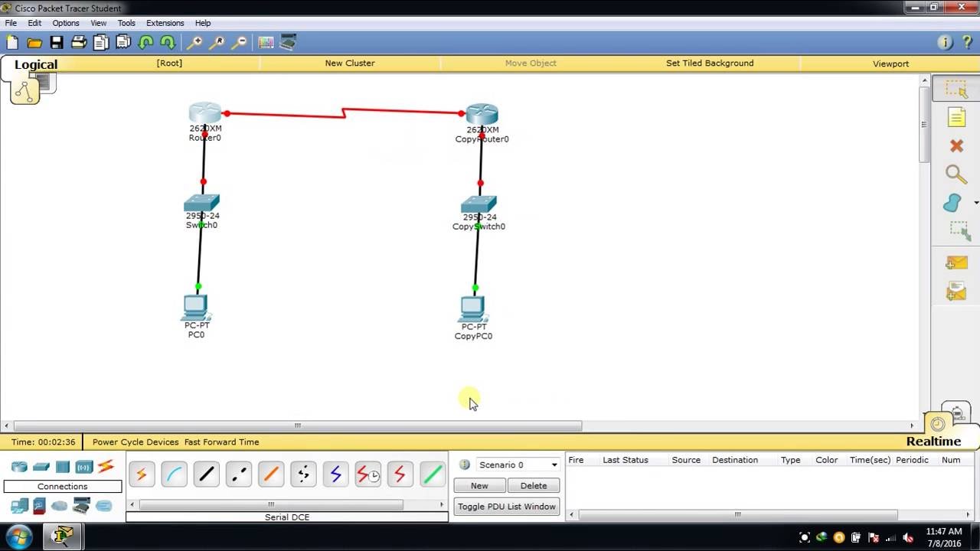Zoom out of the workspace

(x=240, y=43)
